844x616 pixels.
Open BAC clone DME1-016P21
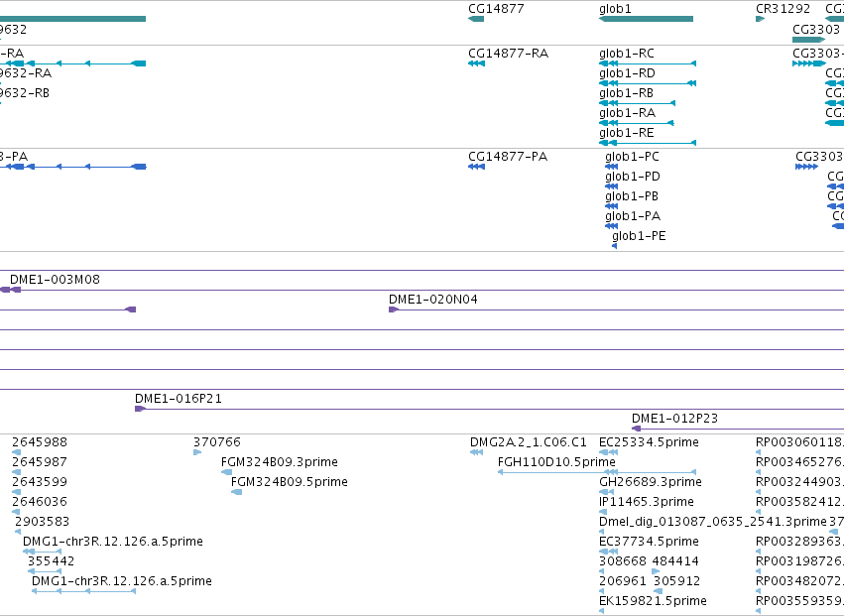pyautogui.click(x=179, y=399)
